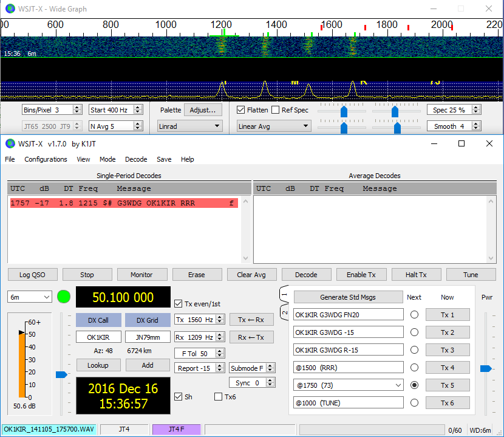Screen dimensions: 504x437
Task: Open the 6m band selector
Action: coord(30,297)
